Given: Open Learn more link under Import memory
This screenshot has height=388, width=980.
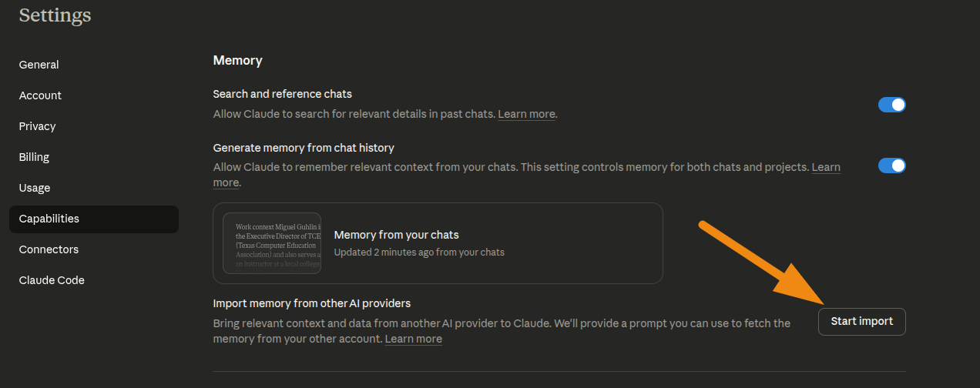Looking at the screenshot, I should point(413,339).
